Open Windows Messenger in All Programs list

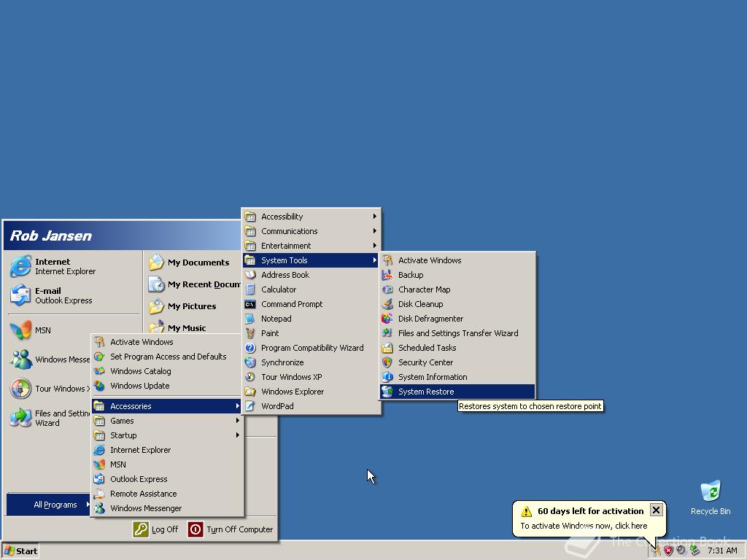(x=167, y=508)
